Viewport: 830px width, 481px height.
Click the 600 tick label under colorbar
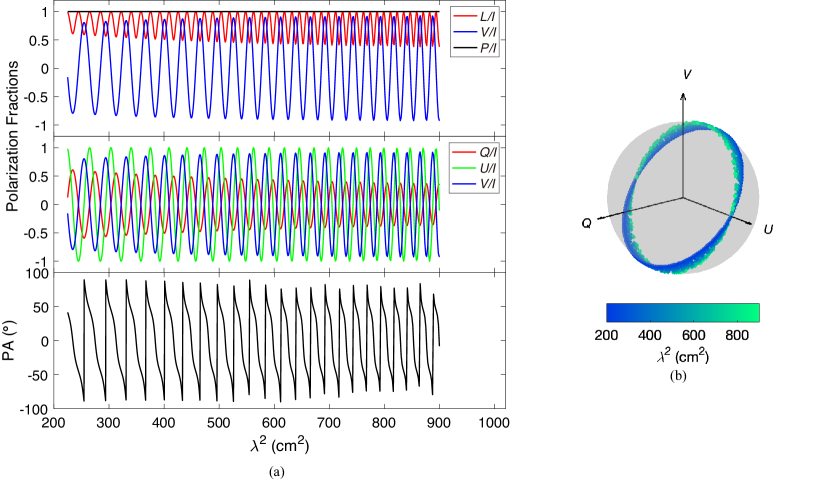pyautogui.click(x=693, y=335)
